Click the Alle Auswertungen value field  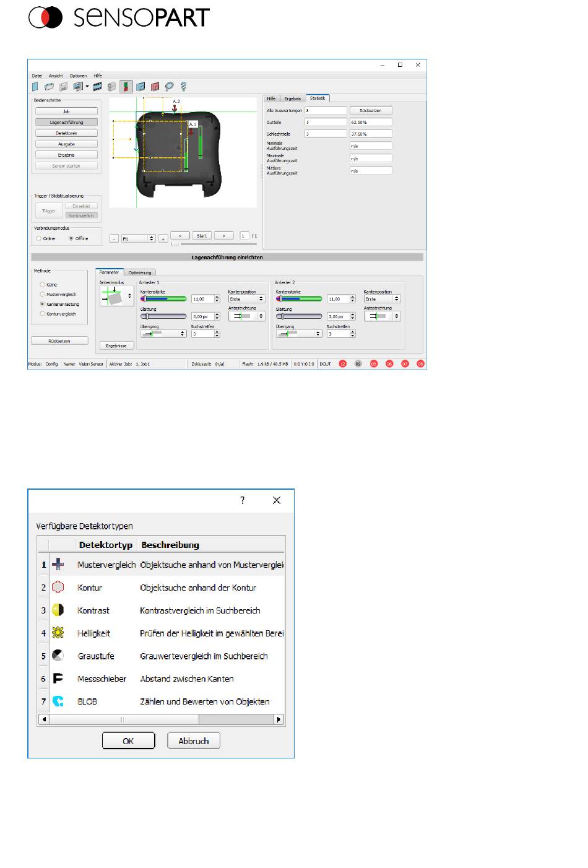tap(326, 110)
